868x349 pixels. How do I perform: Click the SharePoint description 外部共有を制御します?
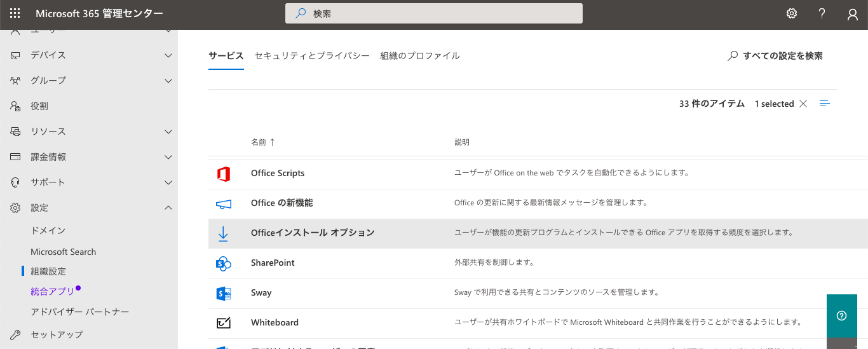(494, 263)
